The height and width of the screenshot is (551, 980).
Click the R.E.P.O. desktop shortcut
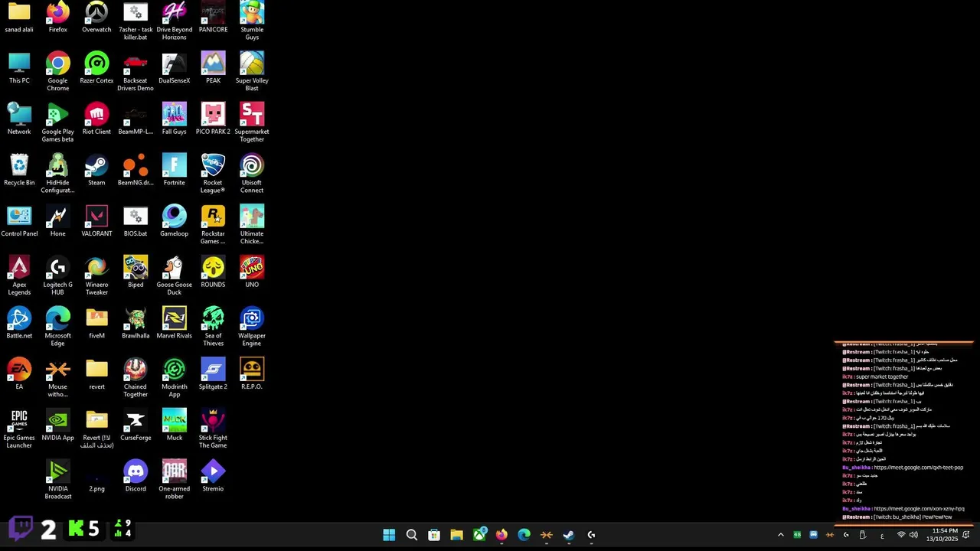click(251, 374)
